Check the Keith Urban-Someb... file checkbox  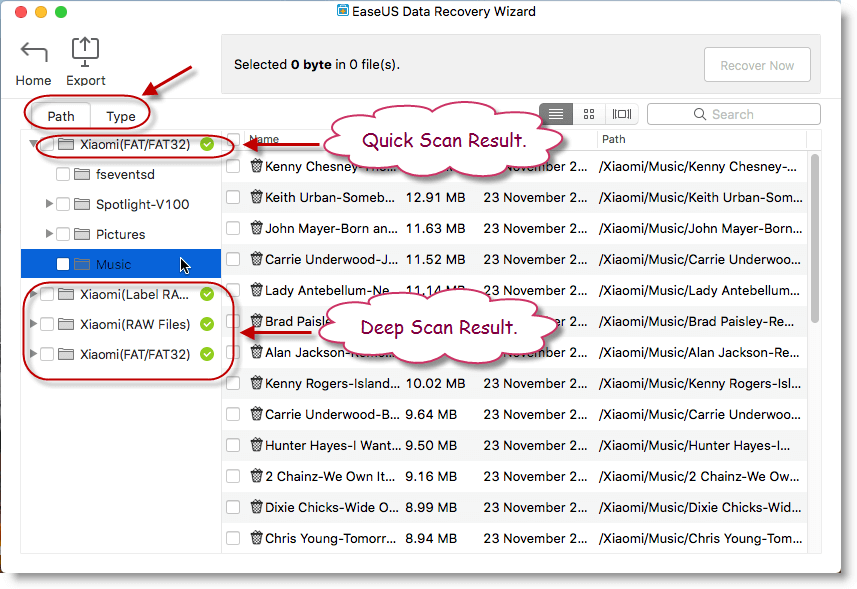(233, 197)
